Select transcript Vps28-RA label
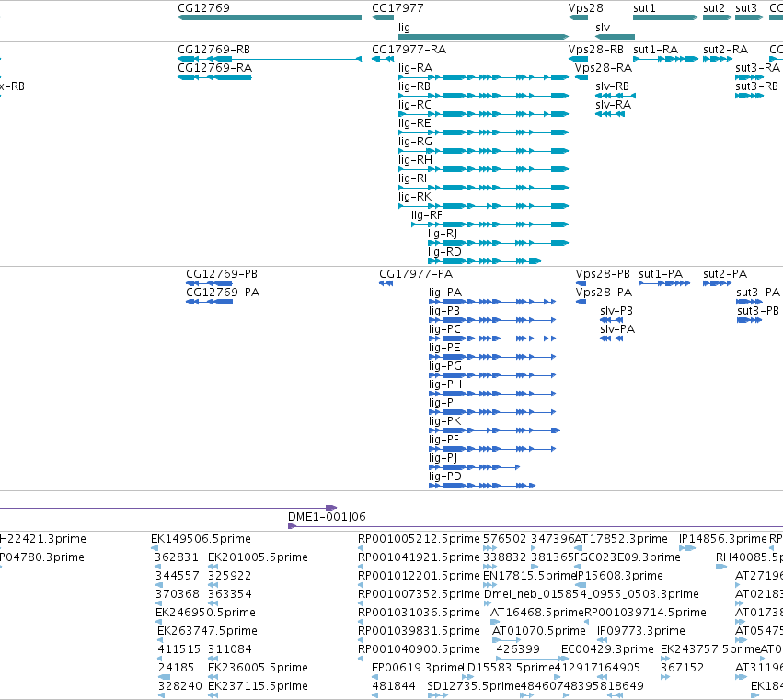The width and height of the screenshot is (783, 700). pyautogui.click(x=604, y=67)
